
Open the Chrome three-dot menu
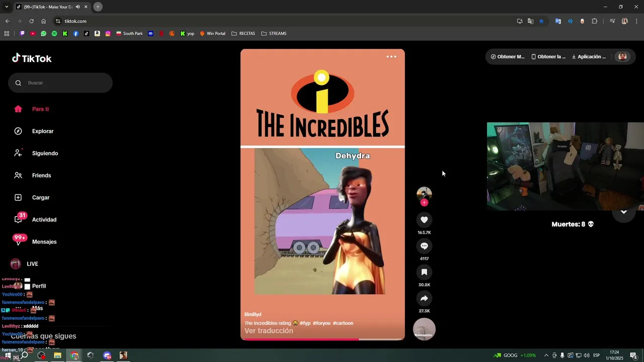(636, 21)
